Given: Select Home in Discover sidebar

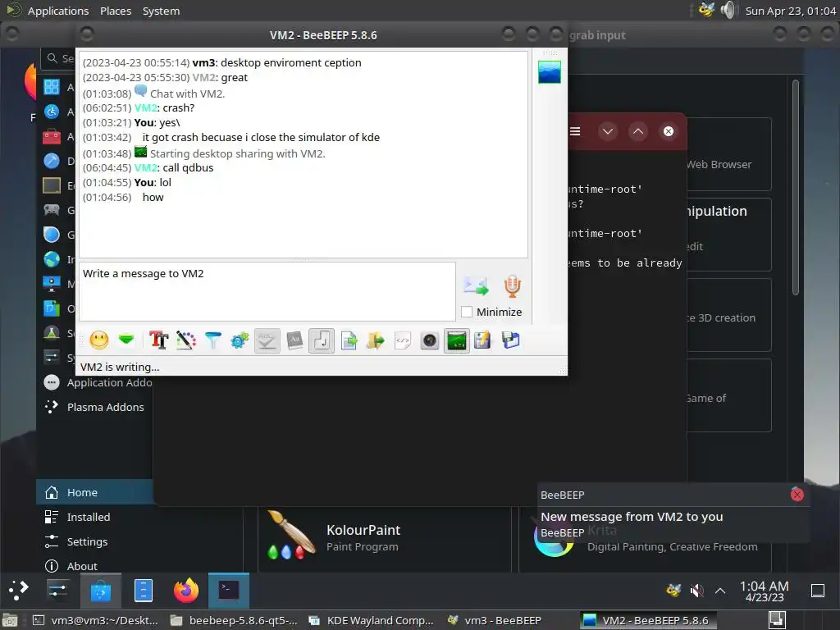Looking at the screenshot, I should tap(94, 492).
